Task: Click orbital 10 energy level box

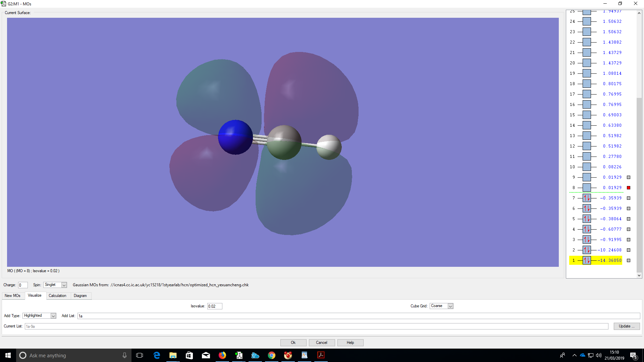Action: 587,167
